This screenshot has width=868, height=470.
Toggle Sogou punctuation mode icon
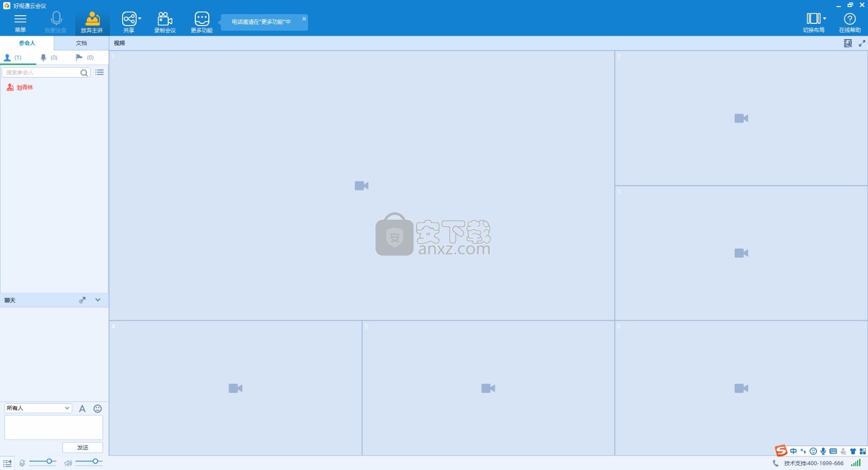pyautogui.click(x=803, y=451)
